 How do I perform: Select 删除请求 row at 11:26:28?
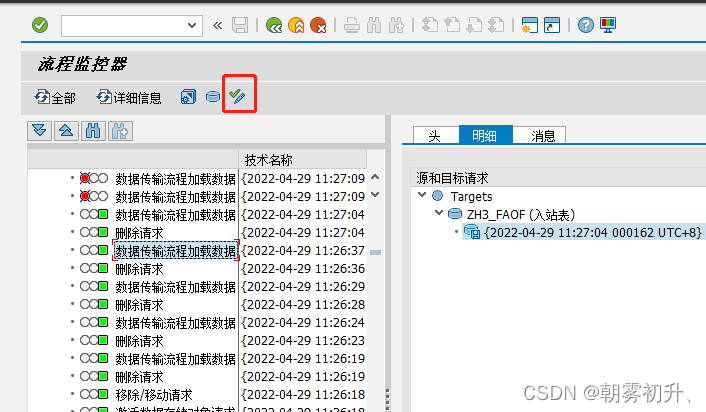click(x=139, y=304)
